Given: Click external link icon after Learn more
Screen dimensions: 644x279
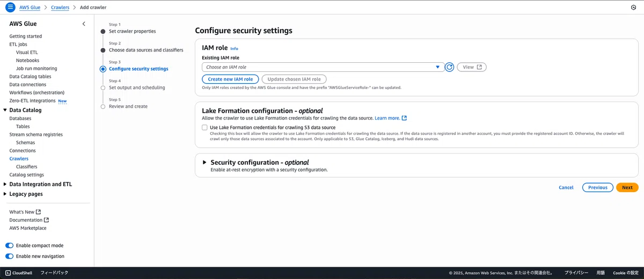Looking at the screenshot, I should (404, 118).
